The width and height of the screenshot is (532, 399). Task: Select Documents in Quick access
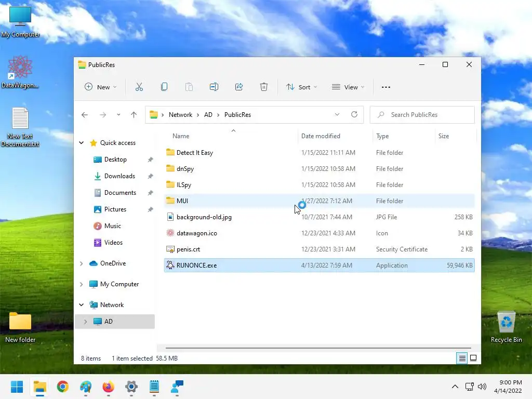[120, 193]
